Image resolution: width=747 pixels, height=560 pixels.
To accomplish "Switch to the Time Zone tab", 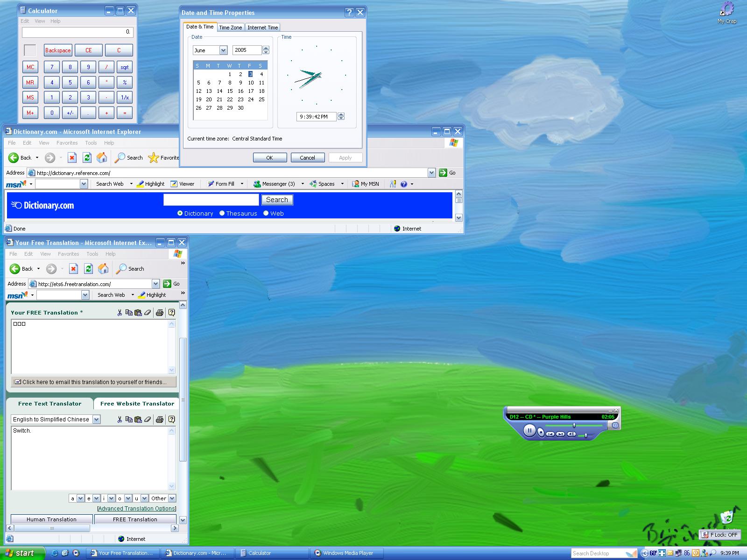I will tap(231, 28).
